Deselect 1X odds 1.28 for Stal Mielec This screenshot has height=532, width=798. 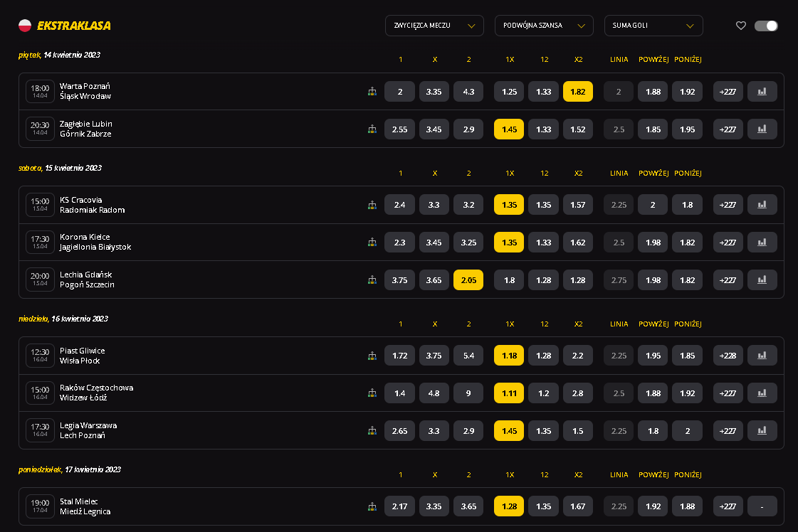click(x=509, y=506)
